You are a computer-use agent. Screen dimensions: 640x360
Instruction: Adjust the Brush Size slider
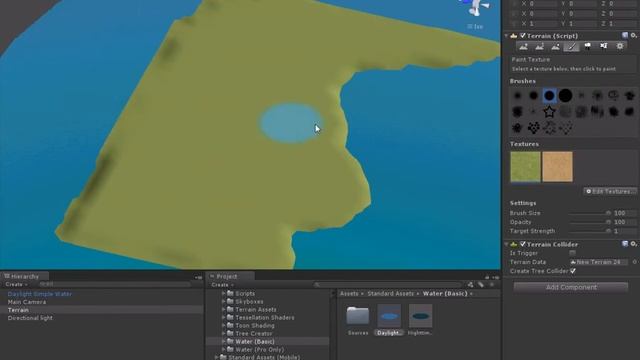(x=590, y=213)
